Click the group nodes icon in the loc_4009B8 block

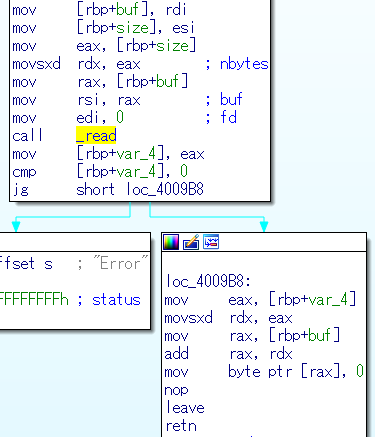[x=211, y=242]
